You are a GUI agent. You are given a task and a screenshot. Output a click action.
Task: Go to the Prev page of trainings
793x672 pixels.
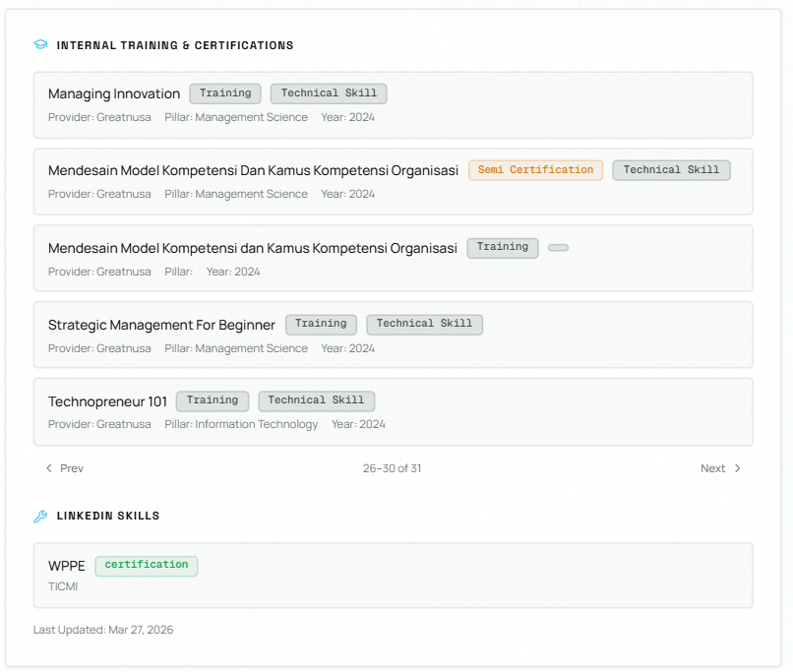pos(65,468)
